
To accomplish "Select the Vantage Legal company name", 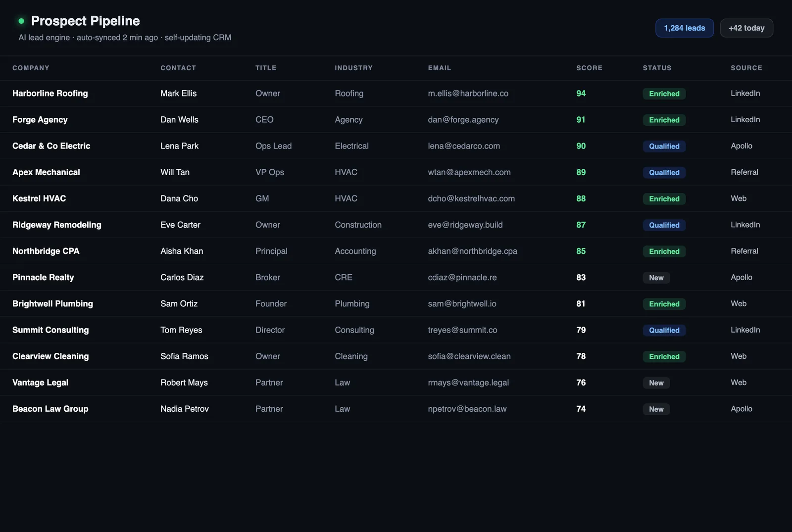I will tap(41, 383).
